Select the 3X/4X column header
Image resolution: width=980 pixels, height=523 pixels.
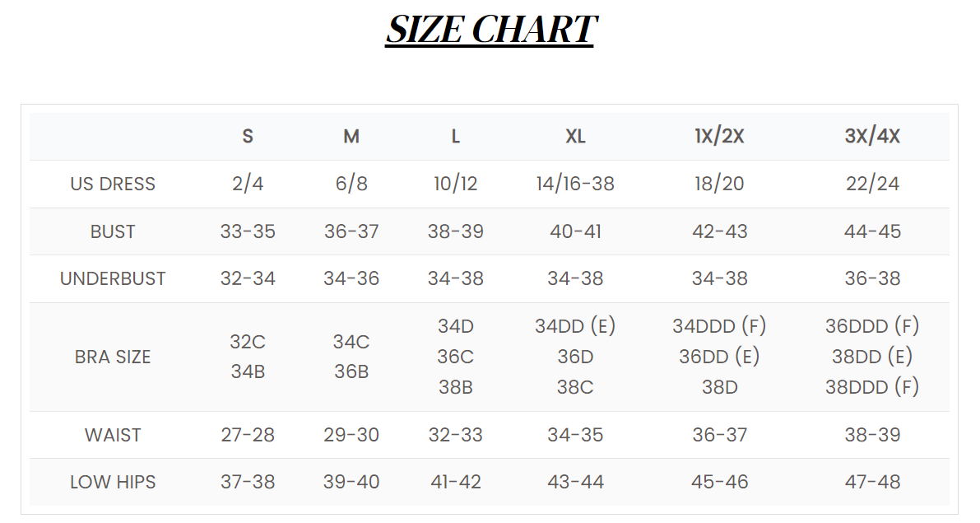(872, 137)
